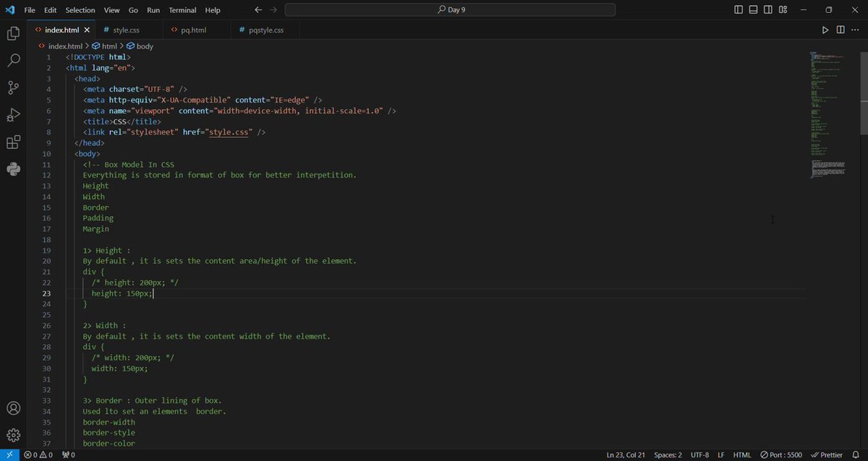Go forward using the right arrow
868x461 pixels.
[275, 10]
